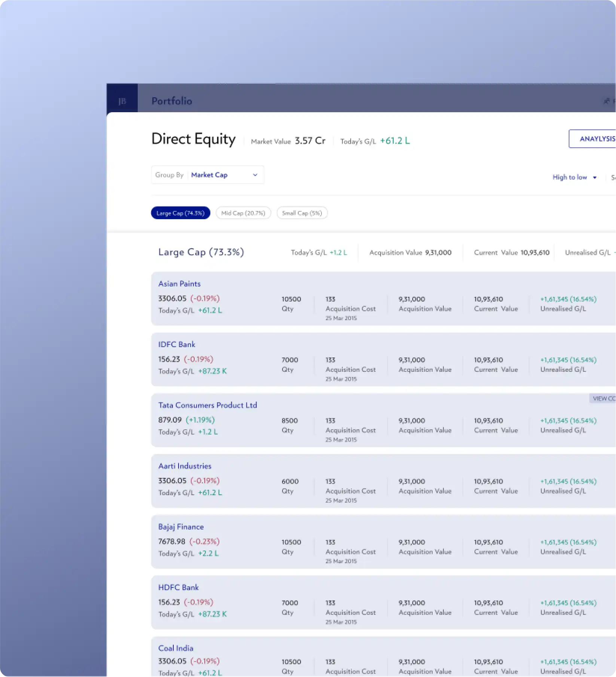Click the ANALYSIS button
The height and width of the screenshot is (677, 616).
592,139
